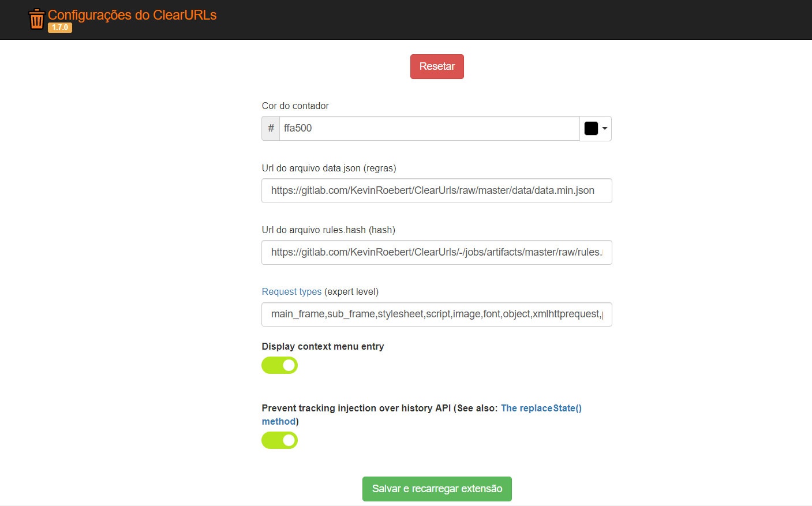Image resolution: width=812 pixels, height=506 pixels.
Task: Focus the request types text field
Action: pos(436,314)
